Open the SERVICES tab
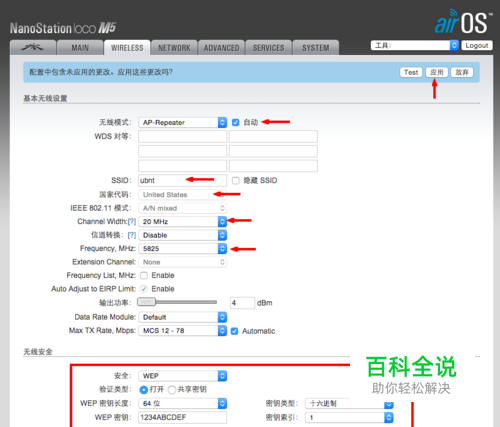500x427 pixels. pyautogui.click(x=269, y=48)
